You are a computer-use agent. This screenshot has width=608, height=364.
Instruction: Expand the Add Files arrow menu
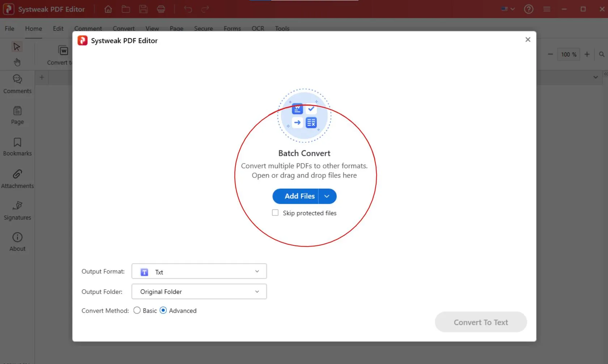[327, 196]
